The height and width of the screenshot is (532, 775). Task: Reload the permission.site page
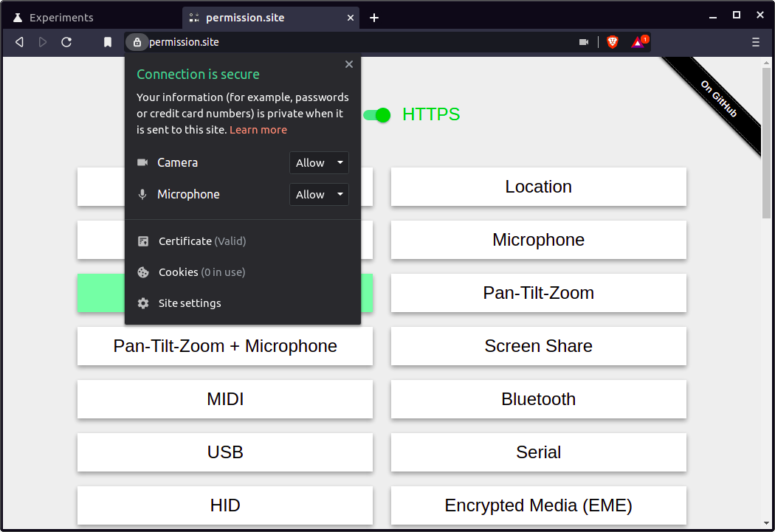[66, 42]
